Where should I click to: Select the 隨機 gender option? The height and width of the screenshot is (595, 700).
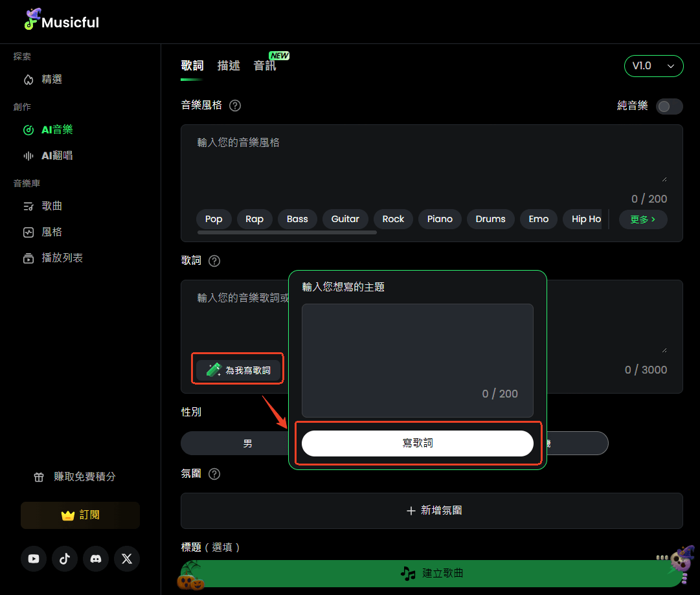coord(580,443)
